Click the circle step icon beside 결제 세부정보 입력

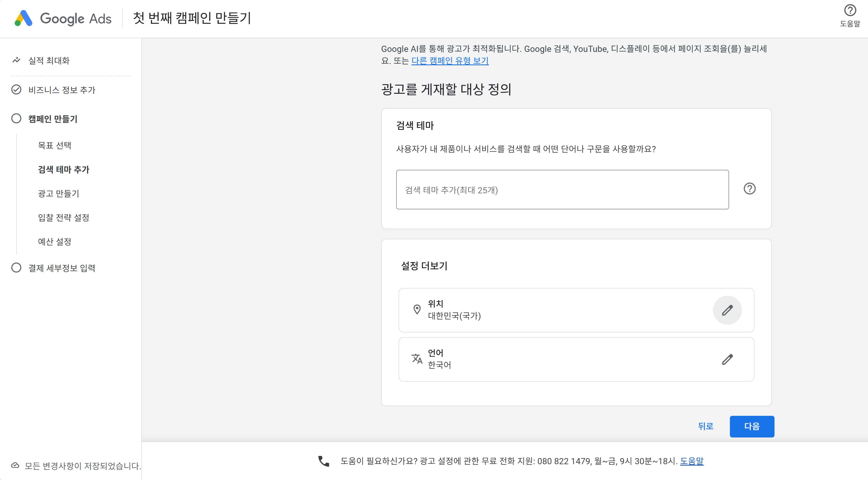pos(16,267)
